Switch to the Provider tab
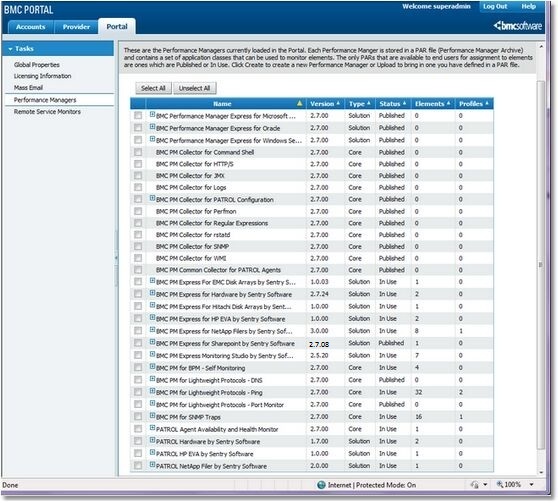This screenshot has width=558, height=503. point(76,27)
